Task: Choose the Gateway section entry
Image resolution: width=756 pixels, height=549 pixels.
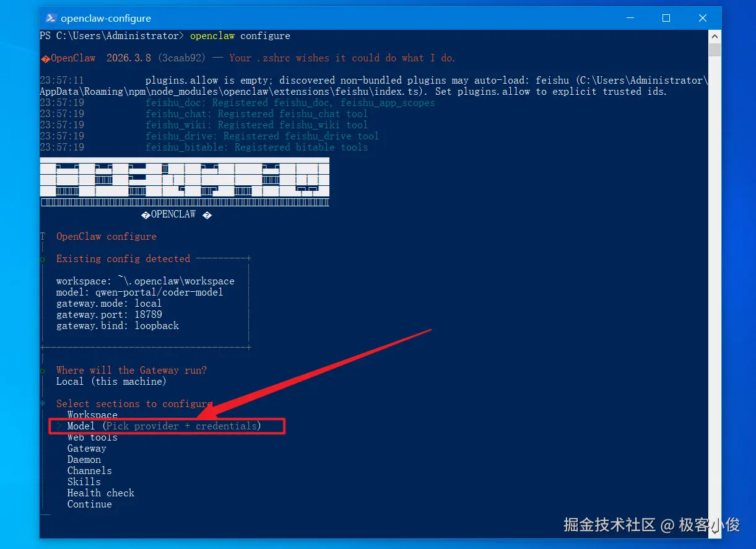Action: pyautogui.click(x=87, y=448)
